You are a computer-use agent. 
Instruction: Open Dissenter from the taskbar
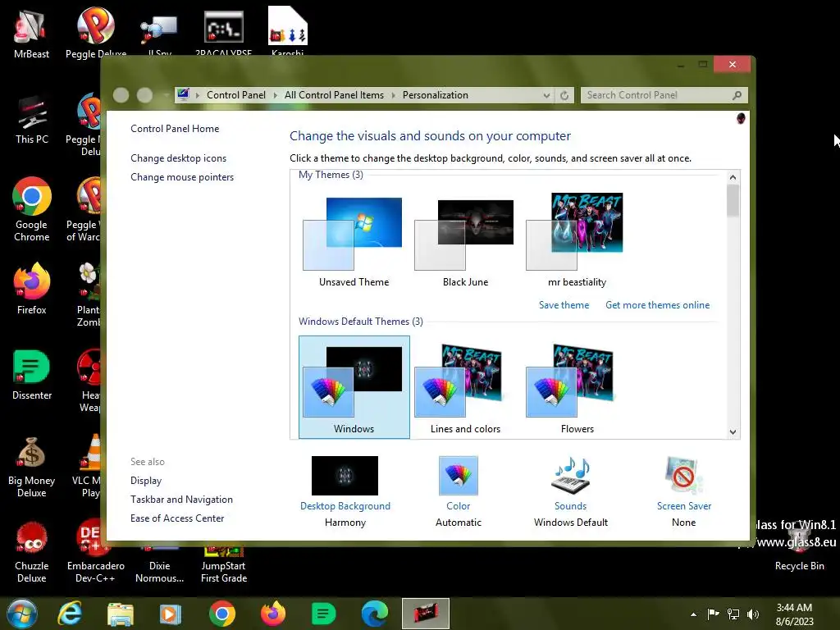[x=323, y=614]
